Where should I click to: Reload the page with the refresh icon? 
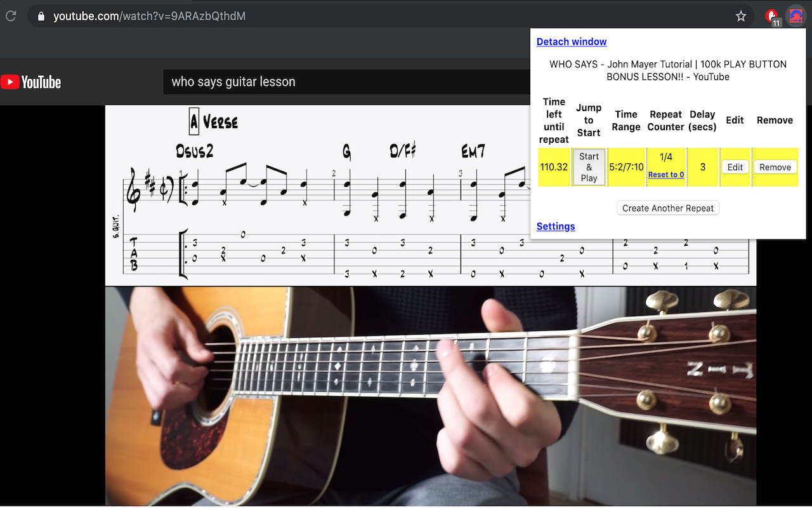(x=11, y=16)
